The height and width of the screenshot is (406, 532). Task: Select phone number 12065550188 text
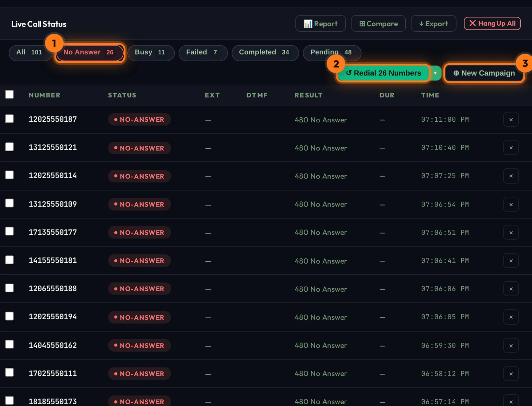53,289
